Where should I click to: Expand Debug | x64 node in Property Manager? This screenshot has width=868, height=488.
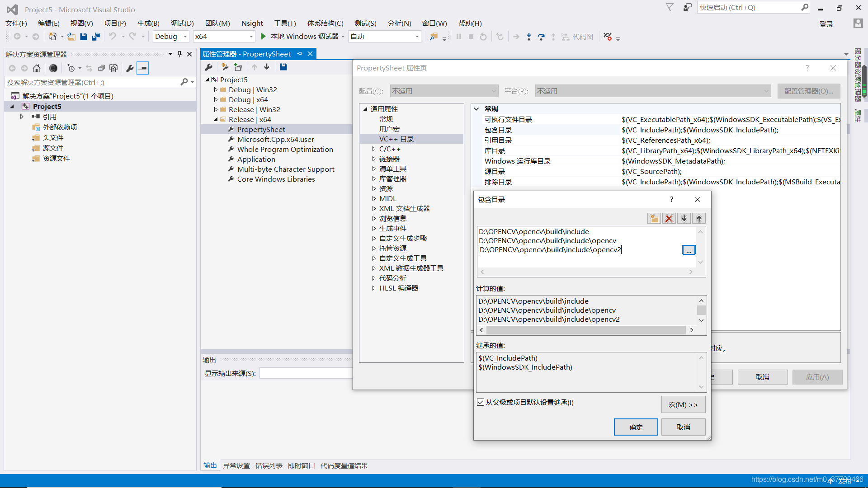tap(216, 100)
